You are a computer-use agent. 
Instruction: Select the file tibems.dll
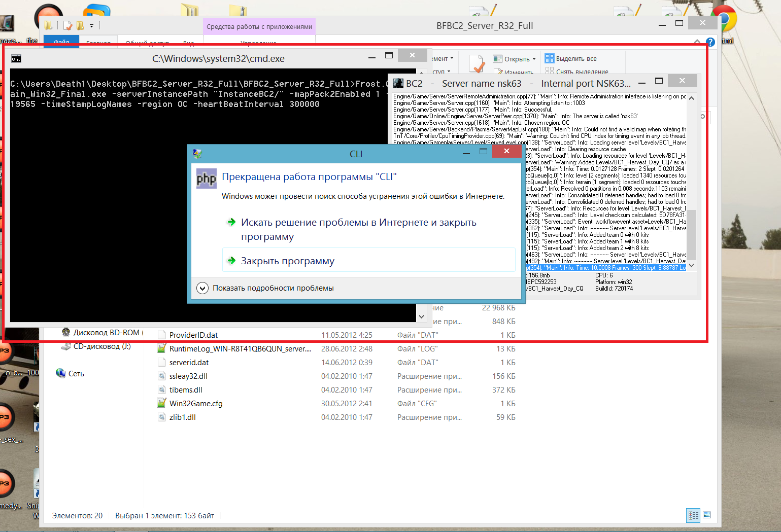coord(186,389)
